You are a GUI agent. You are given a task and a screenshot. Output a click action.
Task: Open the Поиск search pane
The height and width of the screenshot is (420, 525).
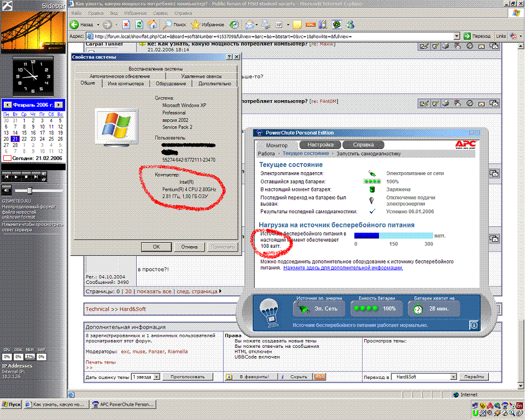pyautogui.click(x=174, y=25)
